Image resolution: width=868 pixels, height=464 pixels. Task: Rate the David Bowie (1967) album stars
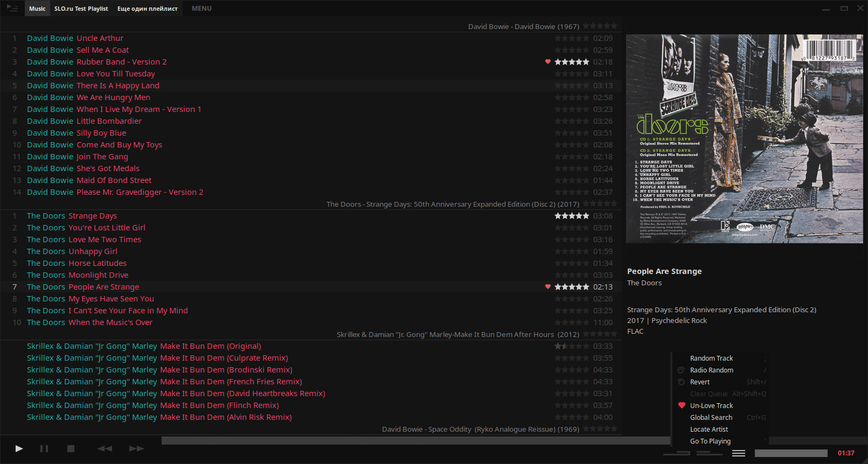click(600, 26)
